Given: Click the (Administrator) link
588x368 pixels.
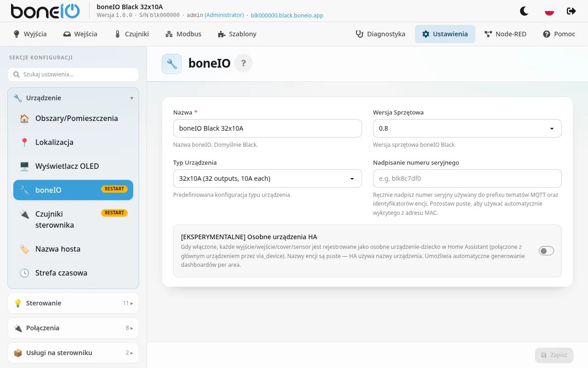Looking at the screenshot, I should [x=224, y=15].
